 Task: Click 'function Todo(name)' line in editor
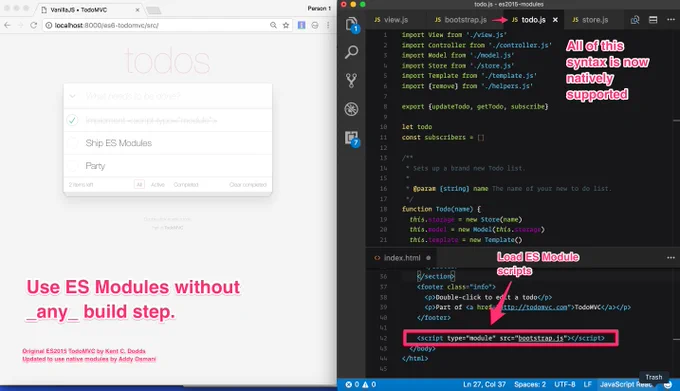pyautogui.click(x=441, y=209)
